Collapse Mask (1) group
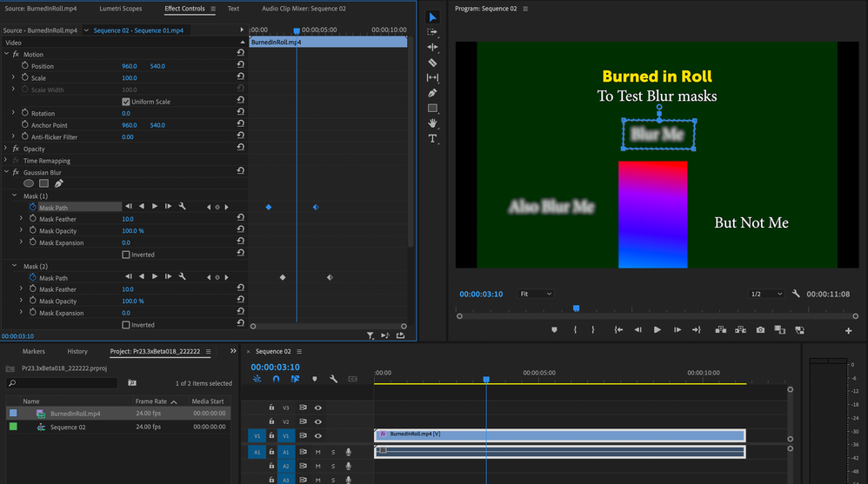Image resolution: width=868 pixels, height=484 pixels. tap(15, 196)
